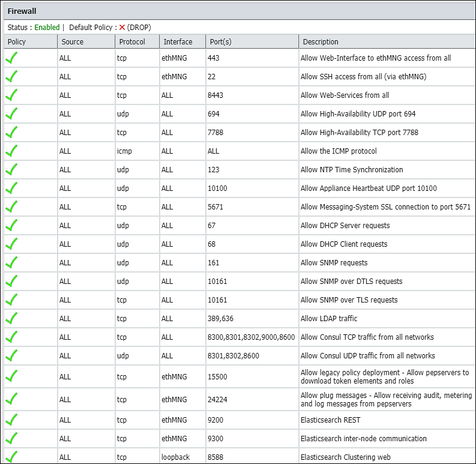476x464 pixels.
Task: Click the checkmark beside High-Availability TCP 7788
Action: tap(11, 132)
